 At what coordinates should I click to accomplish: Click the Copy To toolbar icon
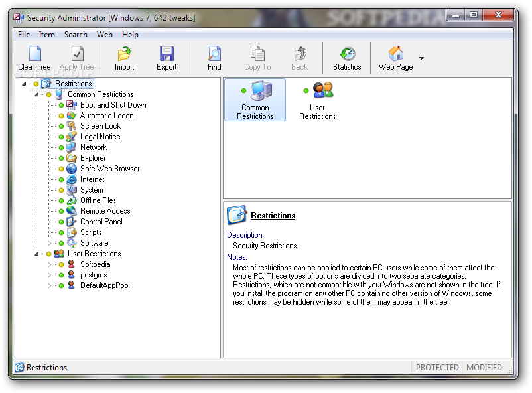pyautogui.click(x=257, y=54)
